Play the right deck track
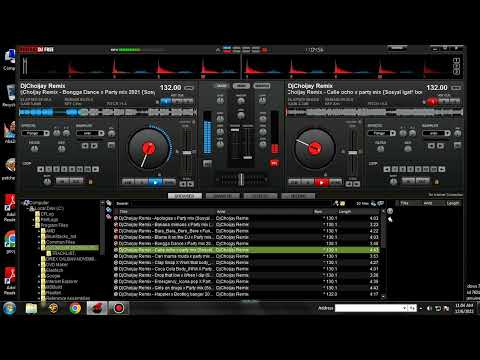This screenshot has width=480, height=360. pyautogui.click(x=322, y=182)
